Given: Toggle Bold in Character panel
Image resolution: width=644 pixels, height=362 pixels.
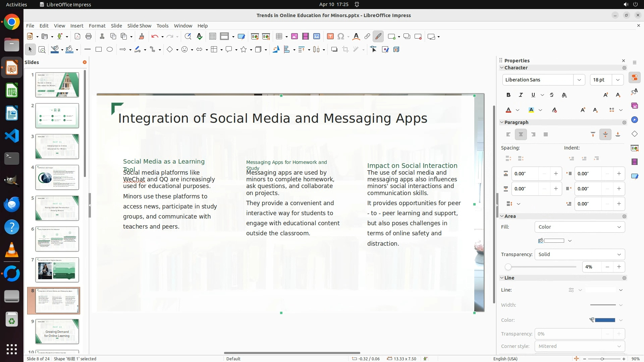Looking at the screenshot, I should [508, 95].
